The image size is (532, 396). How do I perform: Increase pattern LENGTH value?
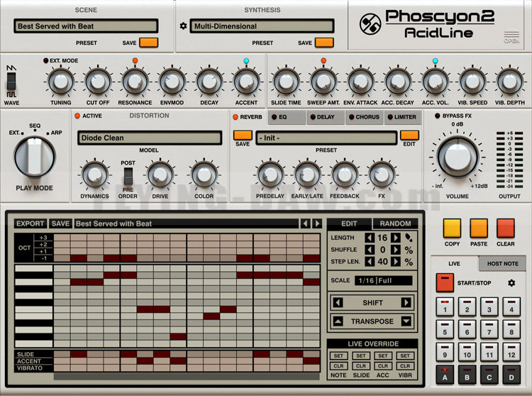point(395,238)
